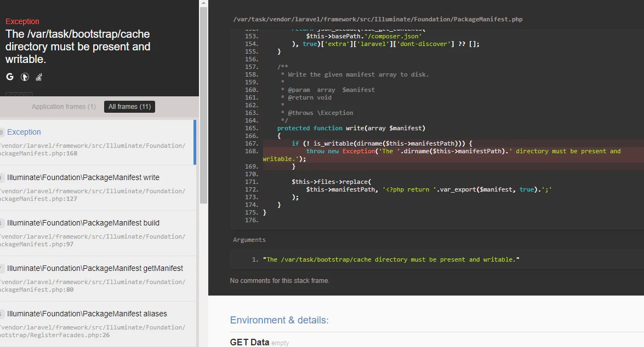Click the frames panel scrollbar up arrow
Image resolution: width=644 pixels, height=347 pixels.
(x=203, y=3)
